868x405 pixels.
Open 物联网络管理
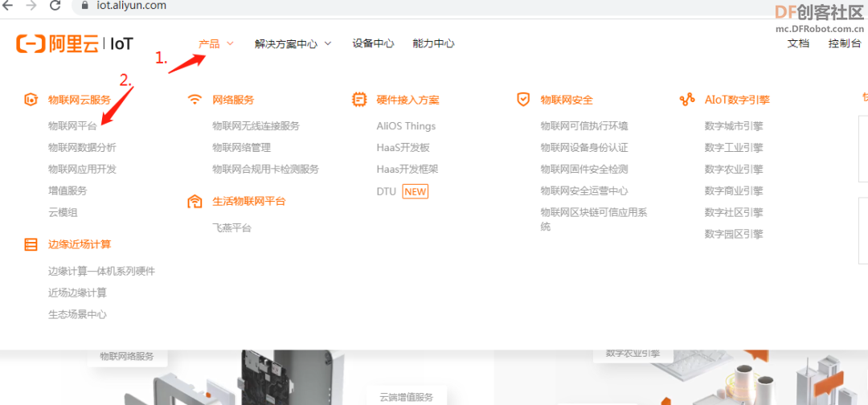(241, 148)
